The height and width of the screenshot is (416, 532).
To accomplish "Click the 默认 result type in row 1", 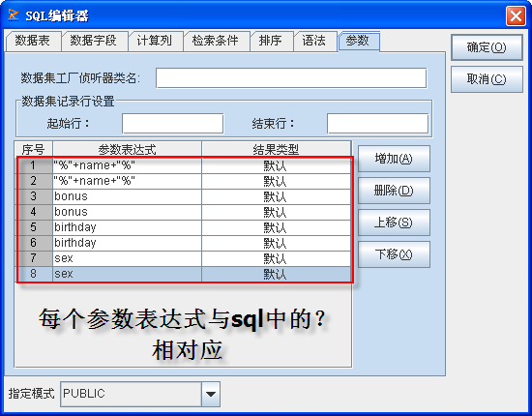I will 277,165.
